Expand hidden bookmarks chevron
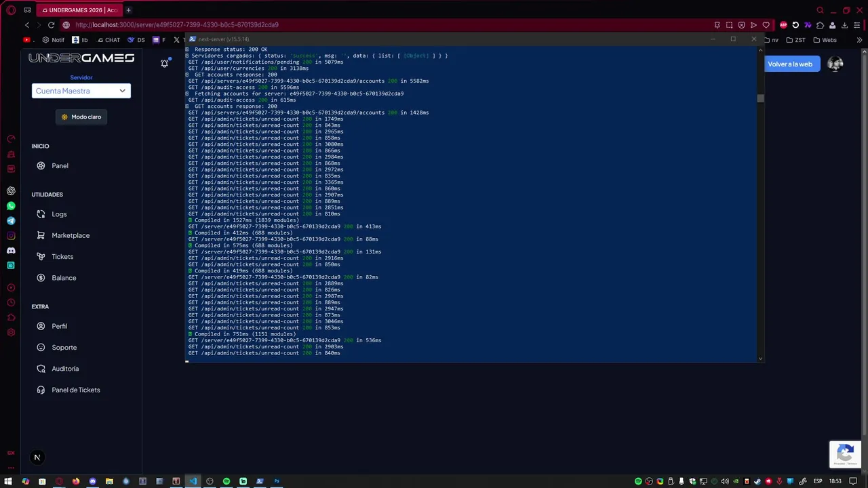868x488 pixels. (x=859, y=40)
